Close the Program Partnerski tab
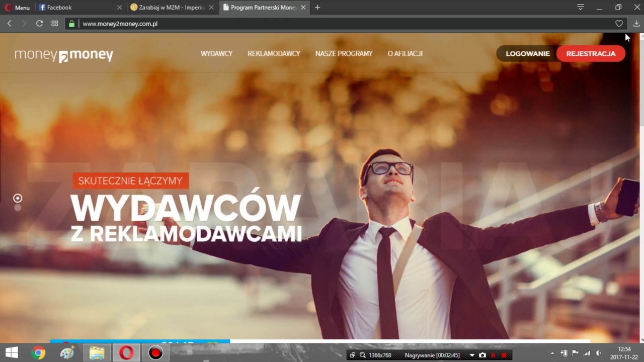Image resolution: width=644 pixels, height=362 pixels. point(303,8)
